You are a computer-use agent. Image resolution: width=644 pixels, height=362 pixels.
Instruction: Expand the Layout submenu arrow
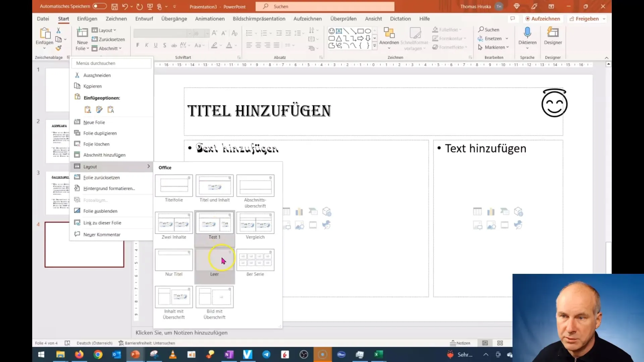coord(148,167)
